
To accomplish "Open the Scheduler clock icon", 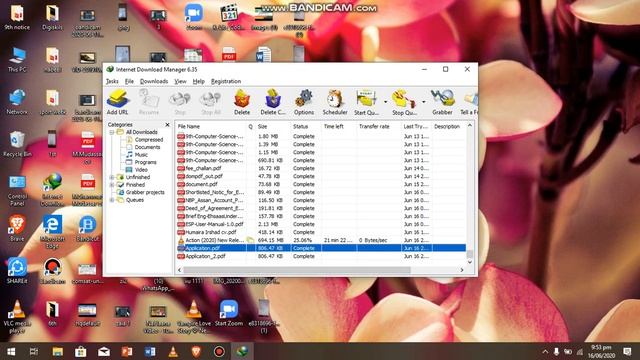I will tap(335, 102).
